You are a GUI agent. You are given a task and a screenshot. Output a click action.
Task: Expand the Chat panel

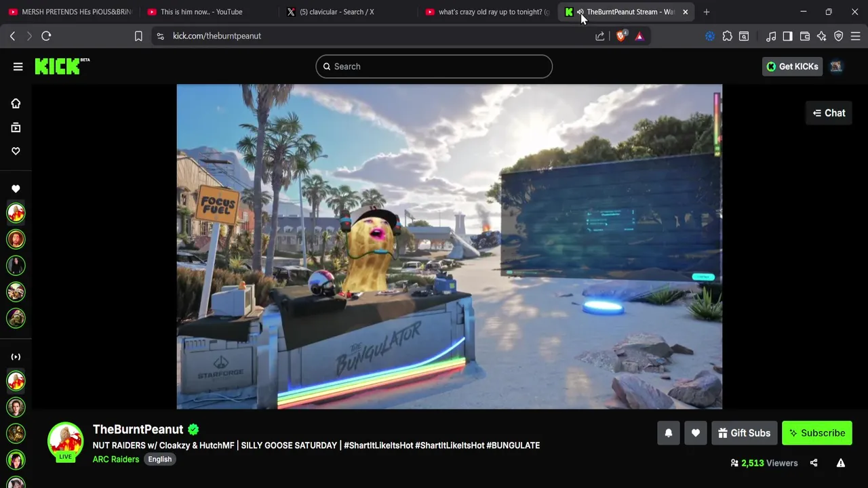tap(829, 113)
